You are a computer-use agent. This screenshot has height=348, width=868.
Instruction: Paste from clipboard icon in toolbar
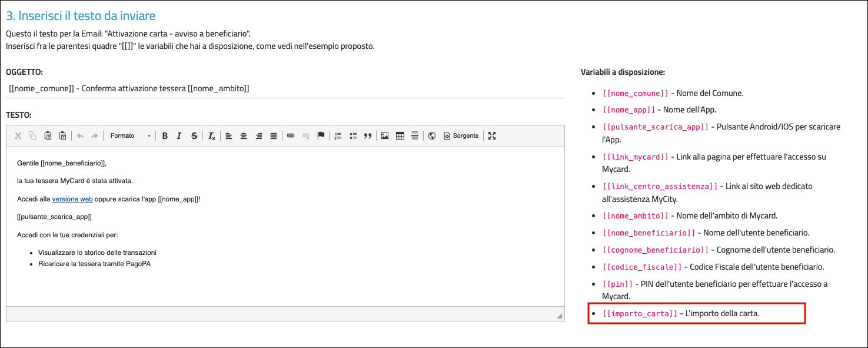tap(48, 136)
